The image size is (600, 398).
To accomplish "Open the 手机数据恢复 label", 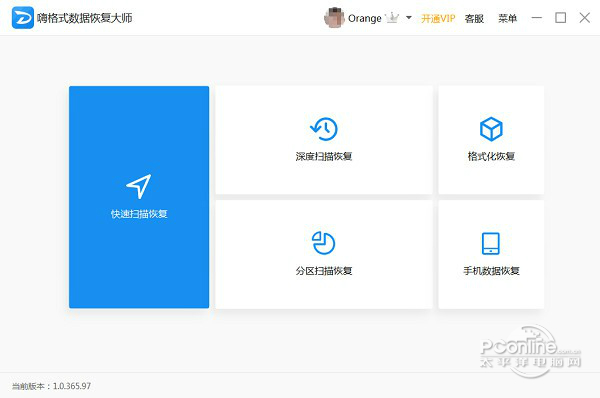I will (491, 271).
